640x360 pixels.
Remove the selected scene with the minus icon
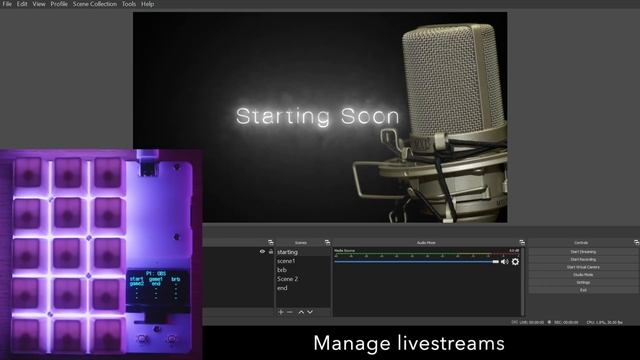(x=290, y=312)
